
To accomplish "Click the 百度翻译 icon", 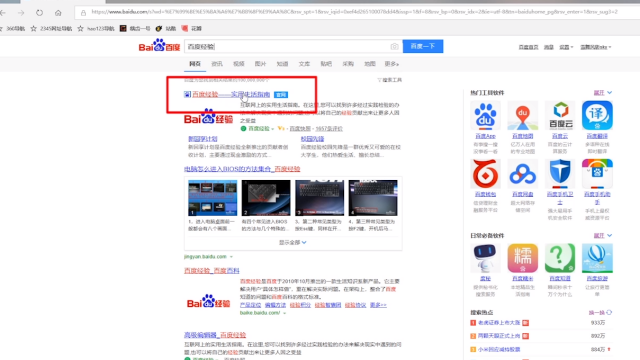I will pos(597,116).
